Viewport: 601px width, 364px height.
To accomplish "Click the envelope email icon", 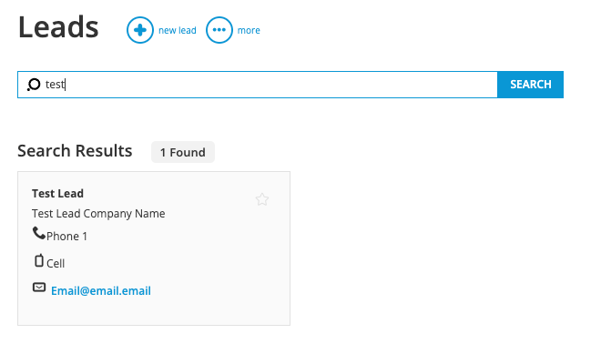I will (39, 288).
